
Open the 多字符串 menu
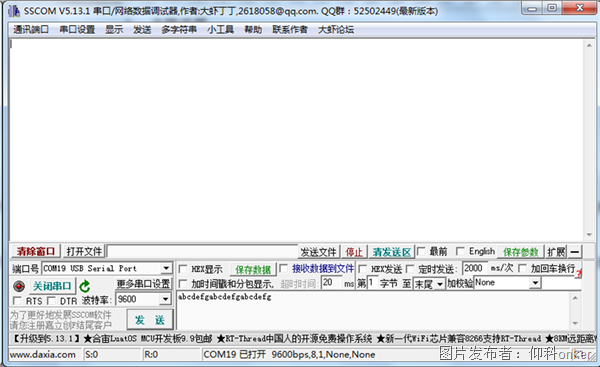[x=179, y=29]
